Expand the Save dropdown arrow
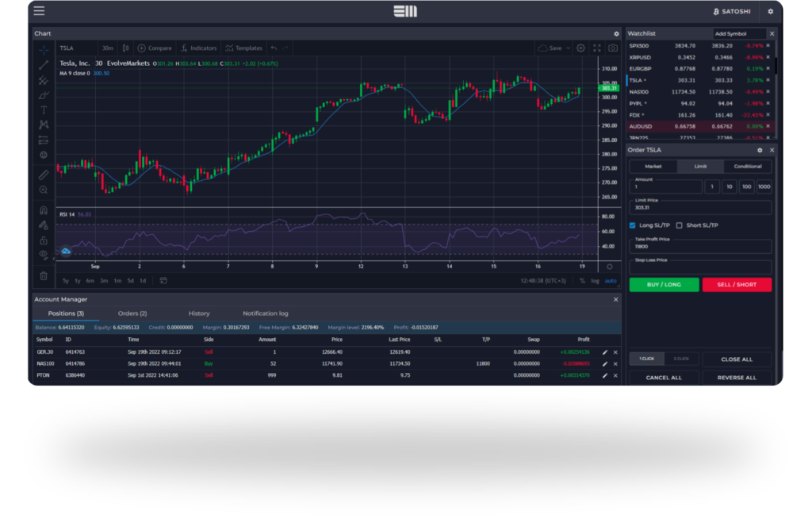Viewport: 812px width, 530px height. click(568, 48)
